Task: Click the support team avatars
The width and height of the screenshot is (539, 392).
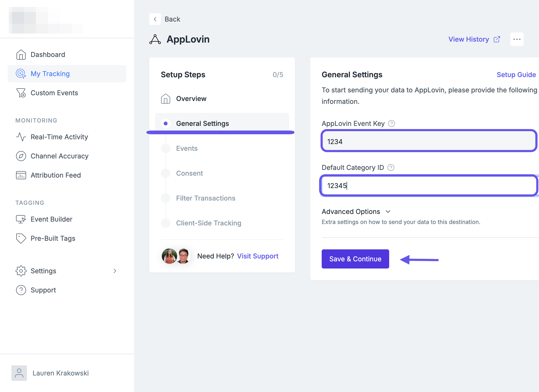Action: pyautogui.click(x=176, y=256)
